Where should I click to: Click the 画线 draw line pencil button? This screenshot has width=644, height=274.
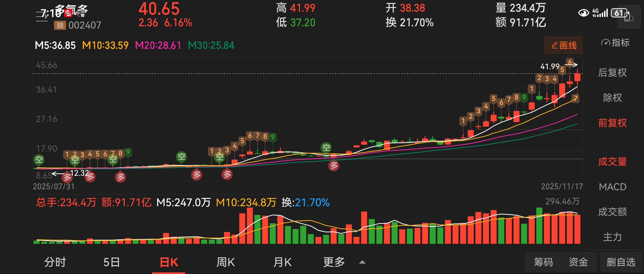pos(563,45)
